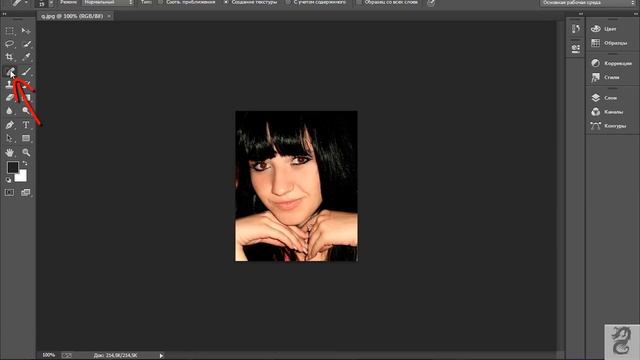
Task: Select the Move tool
Action: tap(26, 31)
